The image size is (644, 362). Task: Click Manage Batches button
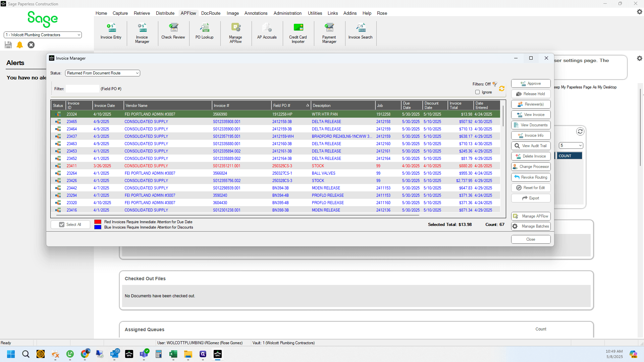pos(531,226)
